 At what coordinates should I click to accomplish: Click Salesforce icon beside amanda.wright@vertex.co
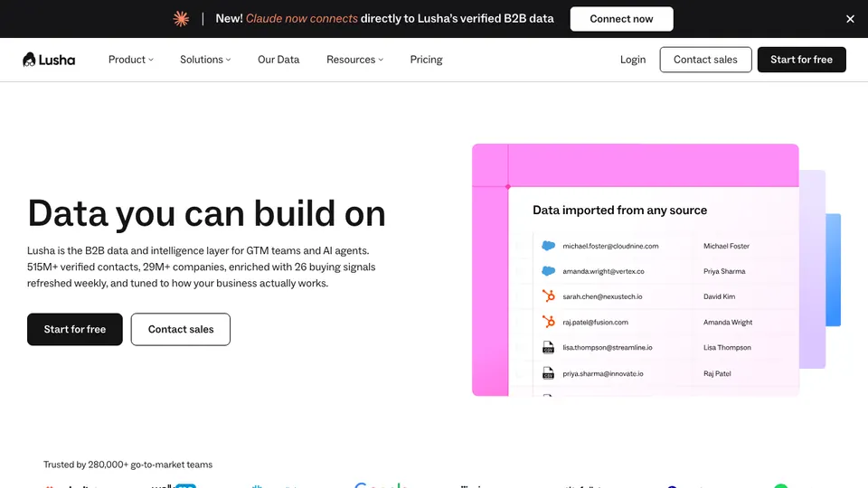coord(548,271)
